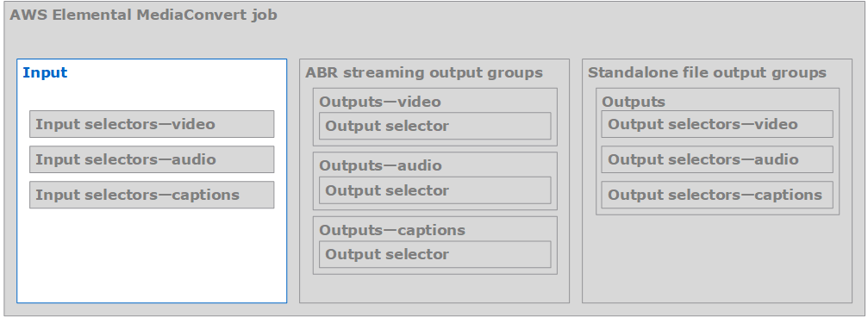Select the Outputs—captions label in ABR group
The width and height of the screenshot is (868, 317).
coord(392,230)
